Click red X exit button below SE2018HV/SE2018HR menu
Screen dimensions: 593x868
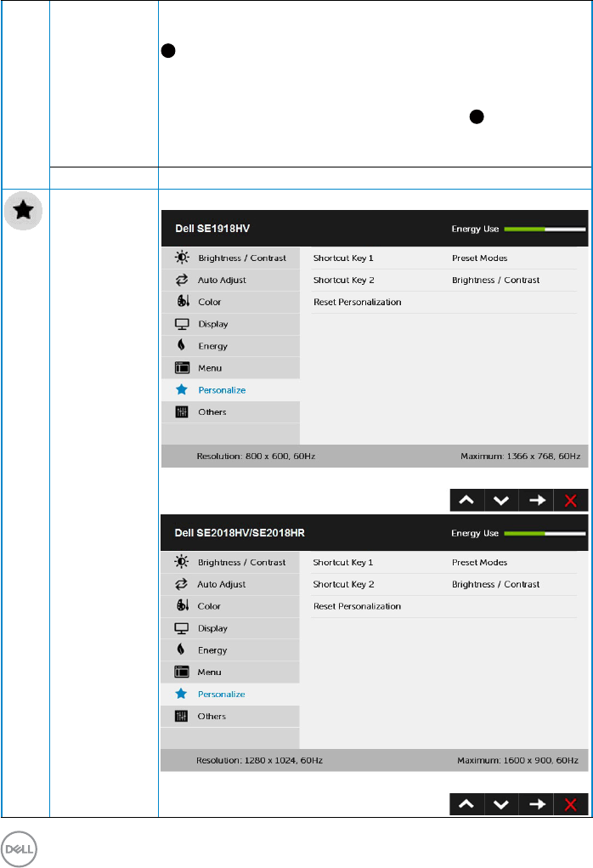570,804
